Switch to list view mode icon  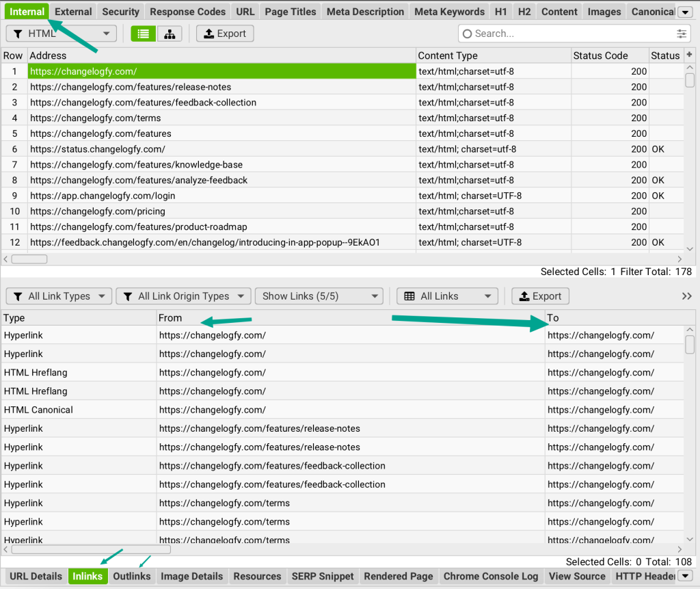144,34
